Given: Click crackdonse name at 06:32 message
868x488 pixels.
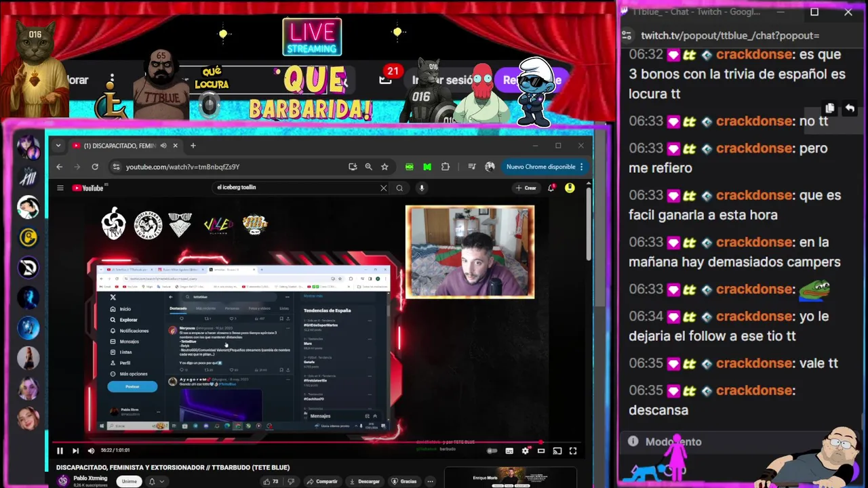Looking at the screenshot, I should [x=754, y=54].
